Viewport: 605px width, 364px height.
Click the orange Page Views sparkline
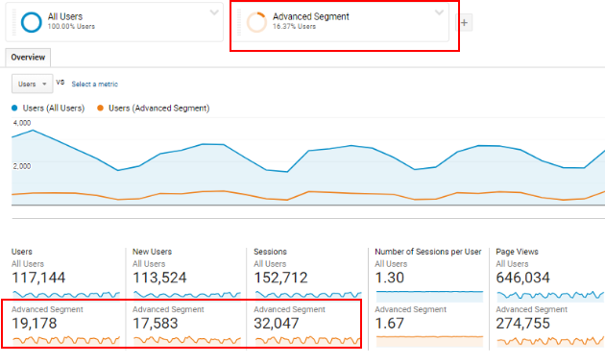[550, 341]
